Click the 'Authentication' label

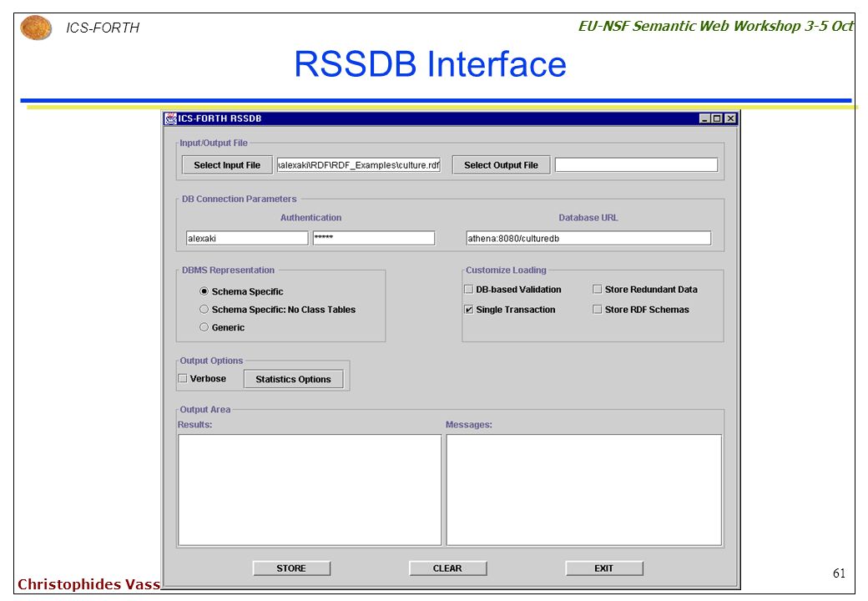310,218
